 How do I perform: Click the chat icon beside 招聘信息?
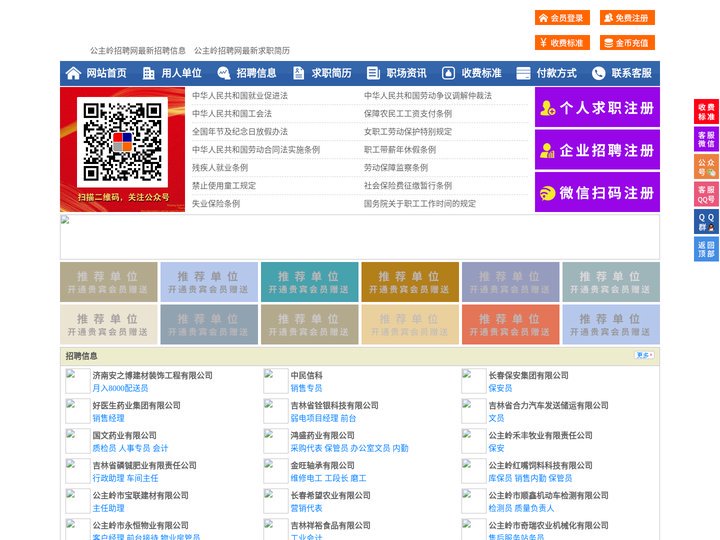[x=224, y=73]
